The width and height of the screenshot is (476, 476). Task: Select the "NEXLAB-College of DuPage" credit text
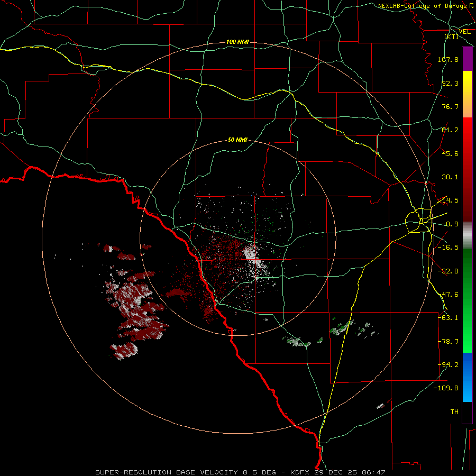[423, 6]
